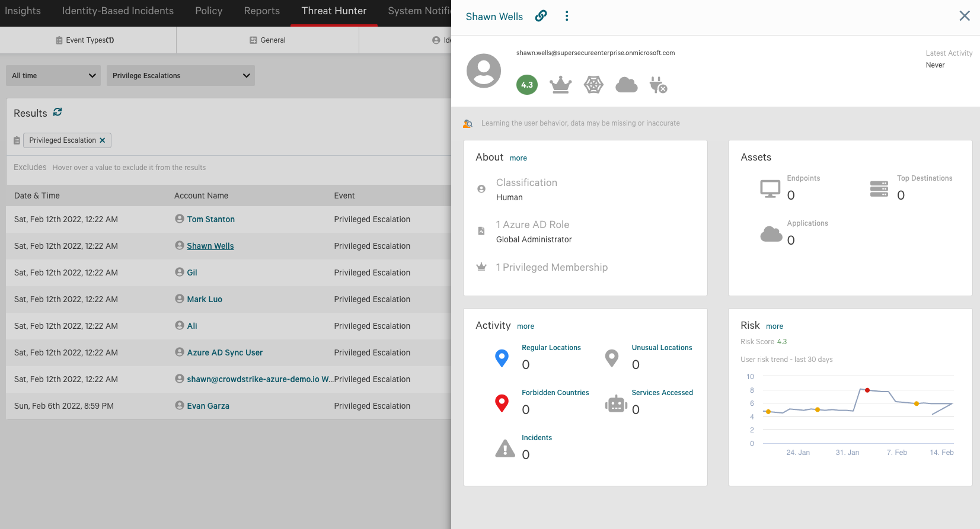Go to the Identity-Based Incidents tab
980x529 pixels.
click(x=118, y=11)
